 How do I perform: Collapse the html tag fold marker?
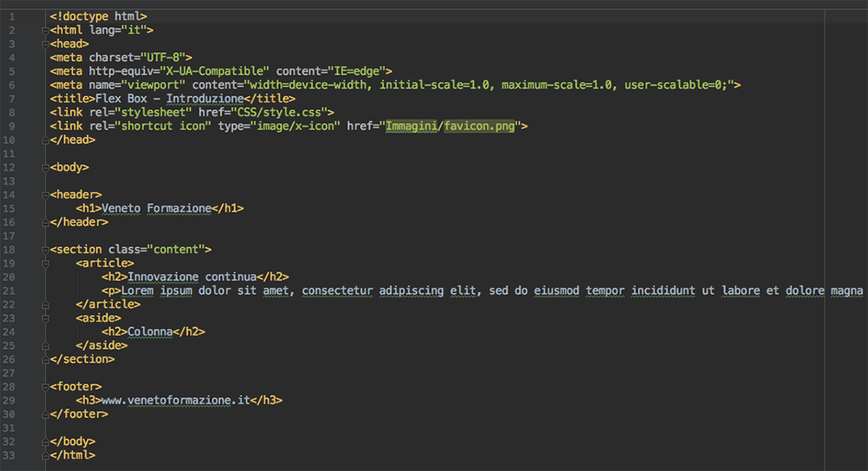(45, 30)
